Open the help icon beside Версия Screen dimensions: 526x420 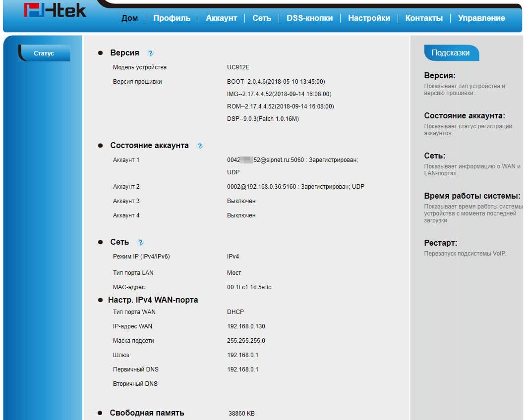pos(150,53)
